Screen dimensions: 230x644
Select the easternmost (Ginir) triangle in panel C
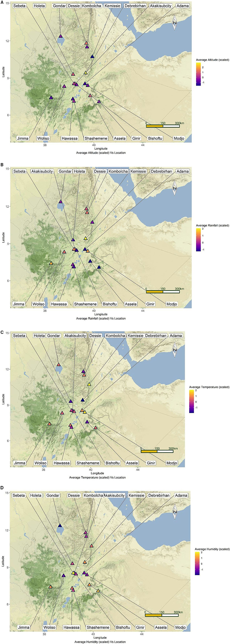coord(95,428)
